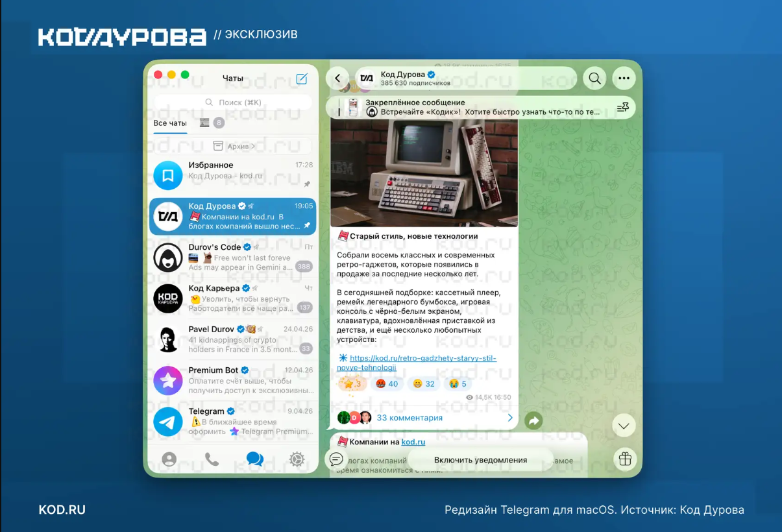This screenshot has width=782, height=532.
Task: Click Включить уведомления button
Action: pyautogui.click(x=480, y=460)
